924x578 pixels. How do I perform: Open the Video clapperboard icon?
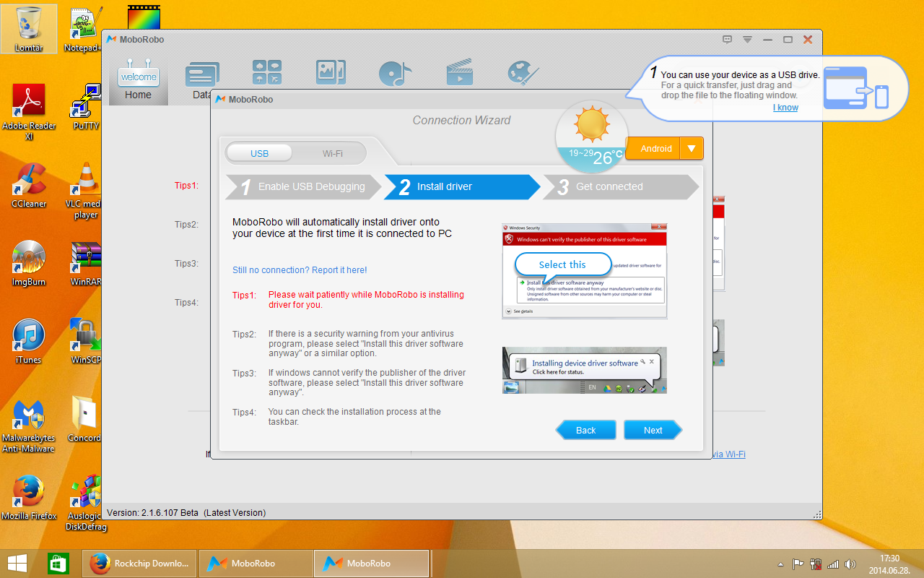click(x=459, y=72)
